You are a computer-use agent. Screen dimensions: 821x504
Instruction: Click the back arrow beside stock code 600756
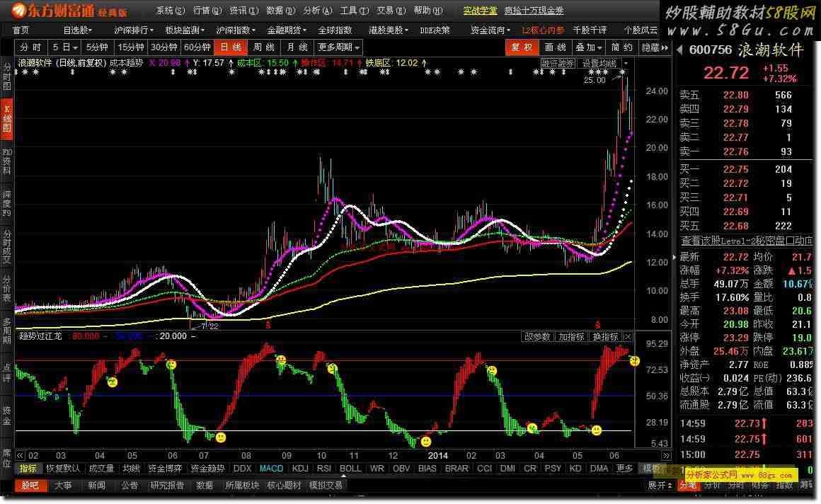[x=680, y=50]
